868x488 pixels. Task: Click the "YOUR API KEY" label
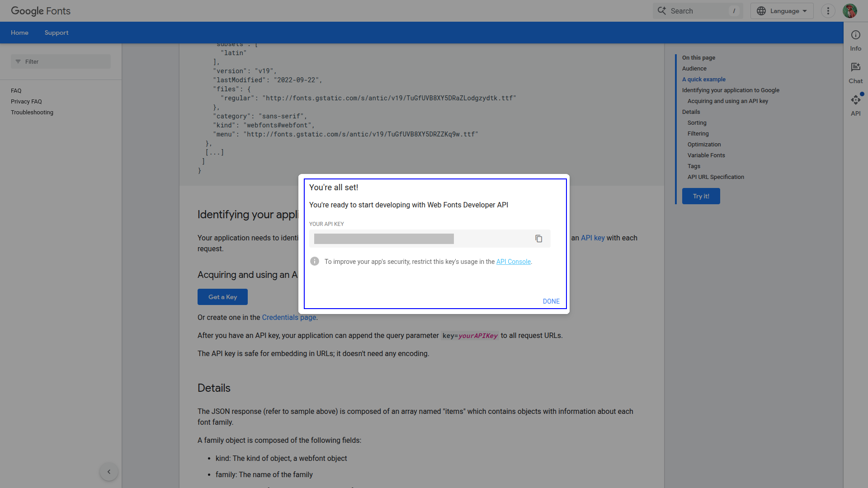coord(326,224)
